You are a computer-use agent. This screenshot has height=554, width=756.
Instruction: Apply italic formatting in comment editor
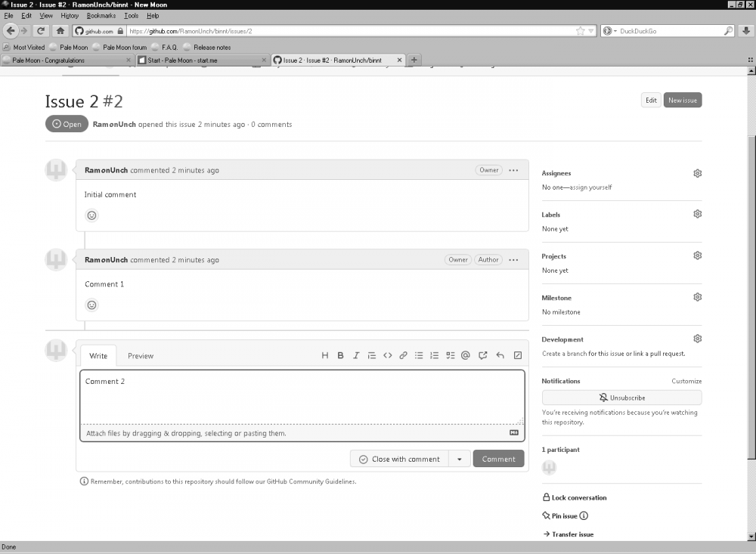coord(356,355)
